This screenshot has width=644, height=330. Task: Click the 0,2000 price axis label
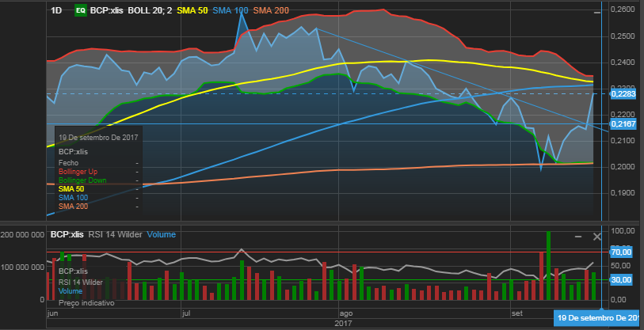click(623, 167)
